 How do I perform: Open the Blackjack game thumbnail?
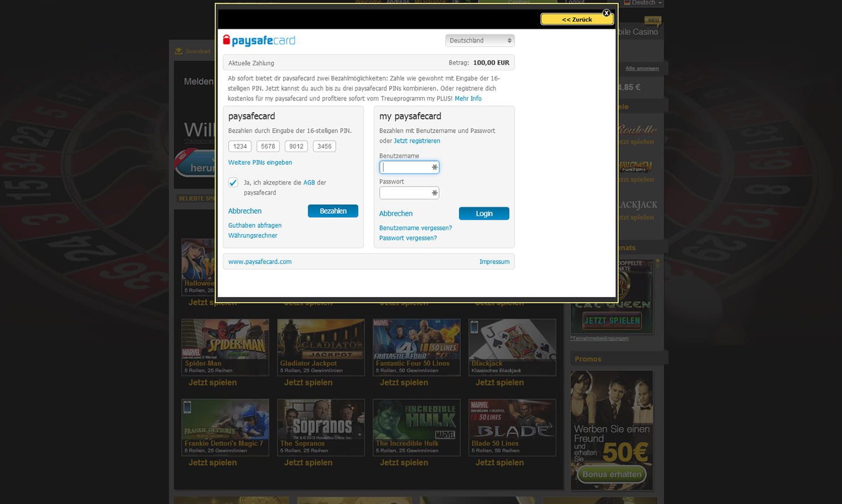[x=512, y=347]
